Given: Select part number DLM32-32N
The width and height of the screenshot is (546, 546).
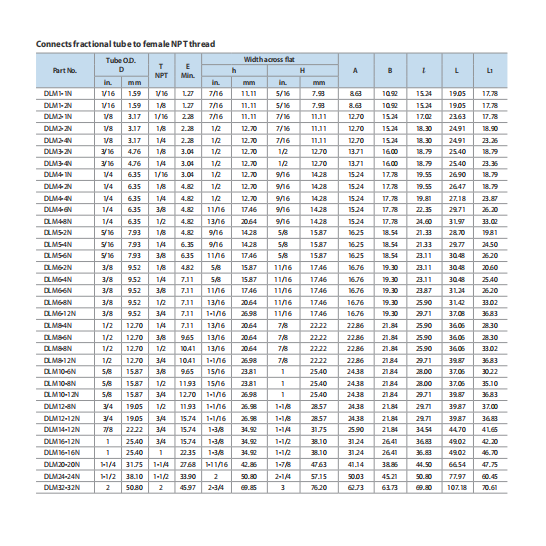Looking at the screenshot, I should [62, 488].
